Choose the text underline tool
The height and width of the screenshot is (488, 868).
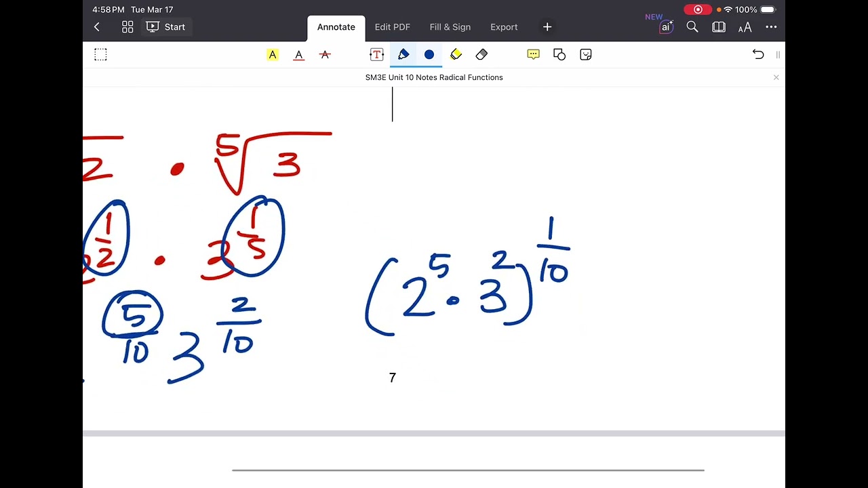(x=298, y=55)
